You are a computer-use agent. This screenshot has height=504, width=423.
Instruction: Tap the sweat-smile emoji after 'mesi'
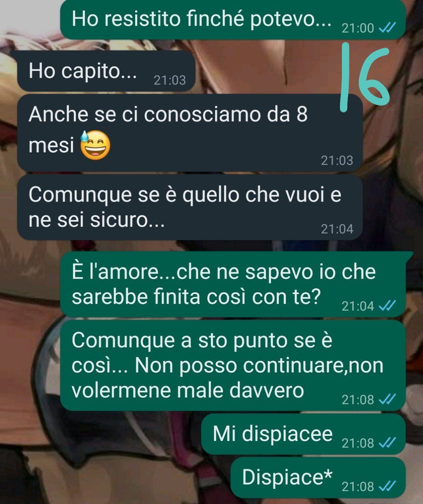pyautogui.click(x=95, y=145)
